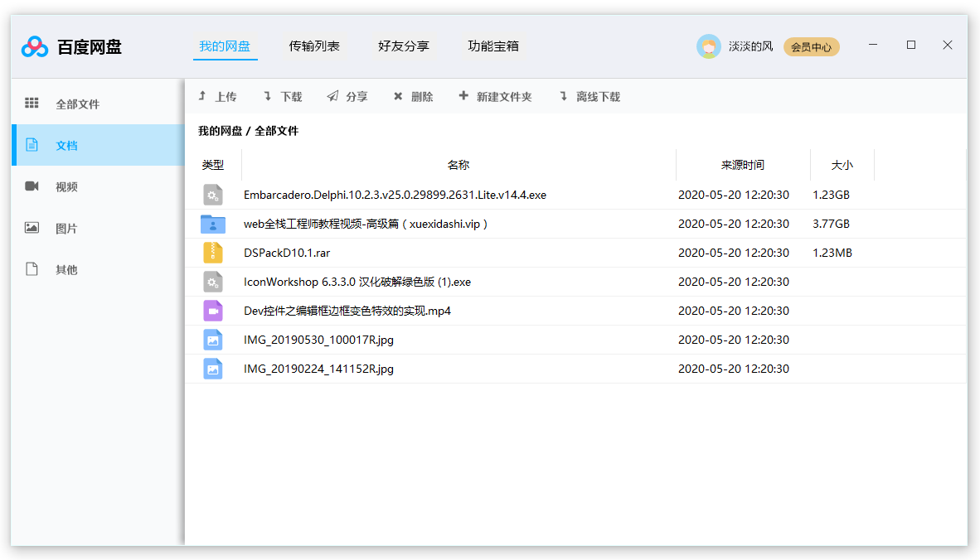Select 文档 category in the sidebar
The width and height of the screenshot is (980, 560).
pyautogui.click(x=98, y=145)
